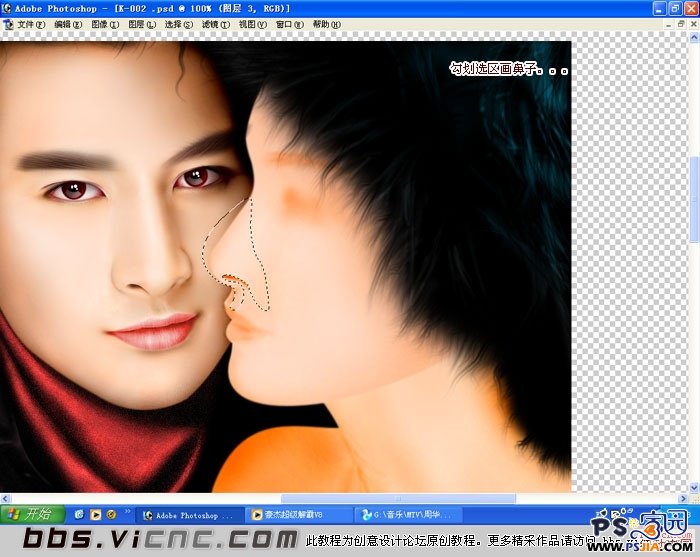This screenshot has width=700, height=557.
Task: Launch the media player quick launch icon
Action: [95, 515]
